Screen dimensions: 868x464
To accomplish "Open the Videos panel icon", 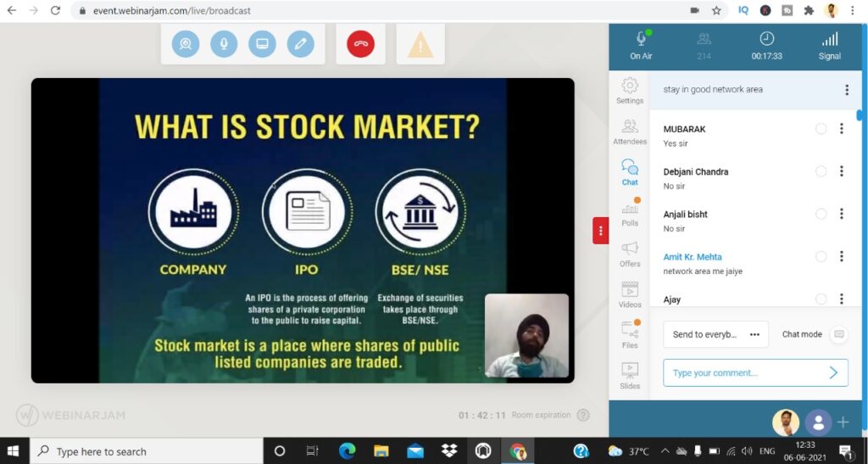I will [630, 294].
